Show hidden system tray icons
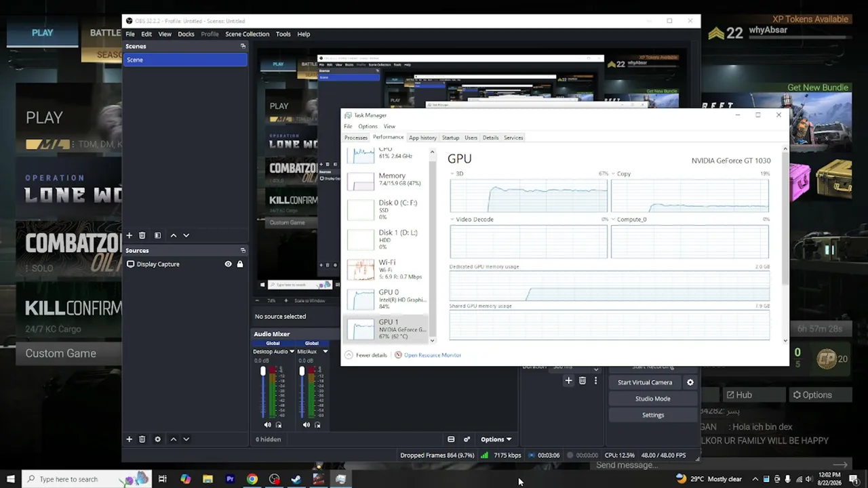Image resolution: width=868 pixels, height=488 pixels. point(755,479)
